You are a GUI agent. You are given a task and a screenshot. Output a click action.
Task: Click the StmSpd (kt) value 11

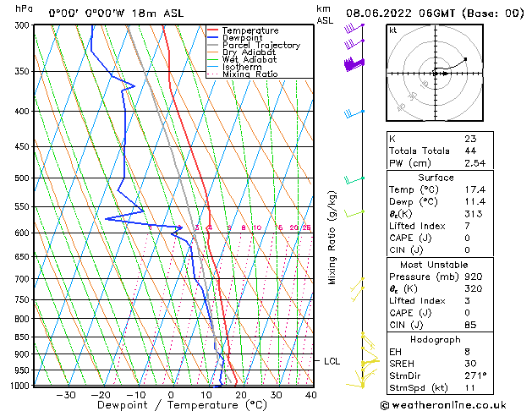470,387
